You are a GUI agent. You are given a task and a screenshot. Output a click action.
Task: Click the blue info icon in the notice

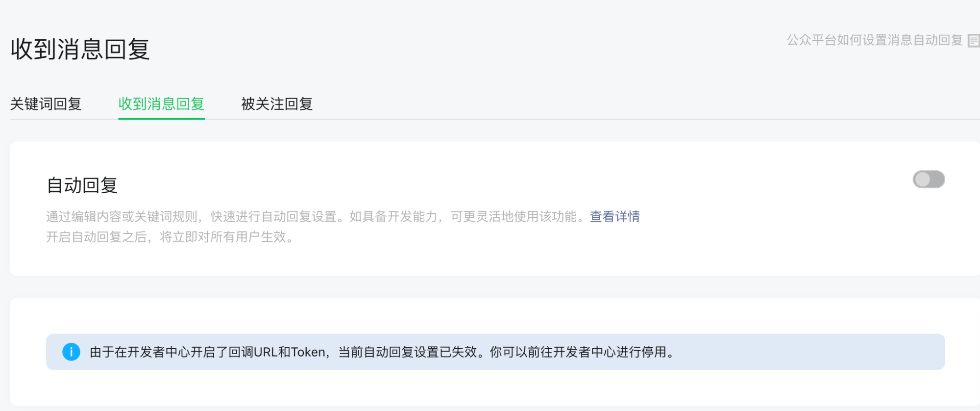(71, 352)
